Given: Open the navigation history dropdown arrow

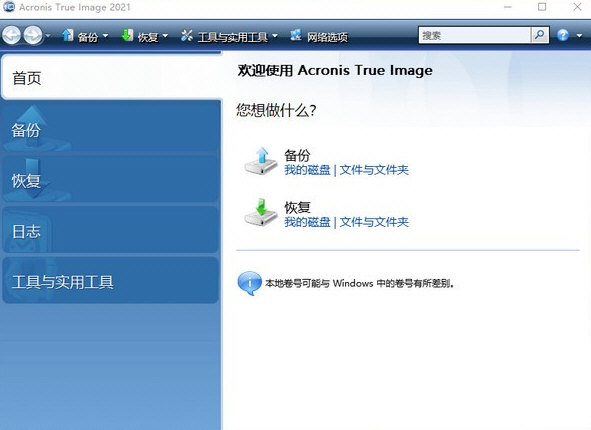Looking at the screenshot, I should (48, 36).
